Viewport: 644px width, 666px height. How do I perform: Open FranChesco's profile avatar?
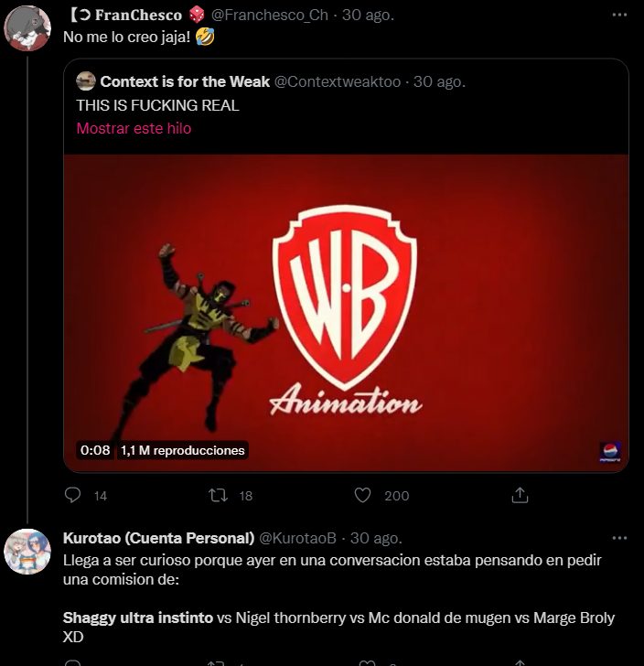tap(27, 29)
